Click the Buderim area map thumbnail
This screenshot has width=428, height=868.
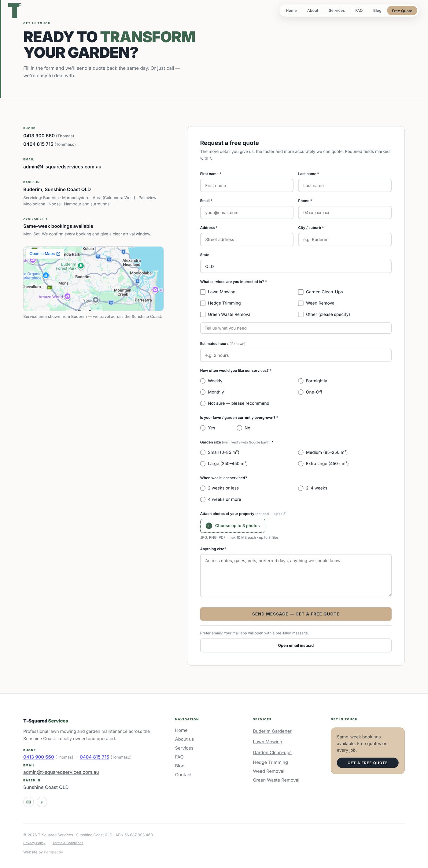pyautogui.click(x=93, y=279)
